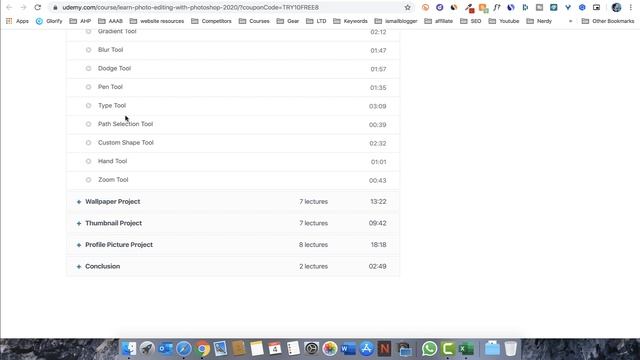This screenshot has height=360, width=640.
Task: Show hidden bookmarks with the overflow chevron
Action: [570, 21]
